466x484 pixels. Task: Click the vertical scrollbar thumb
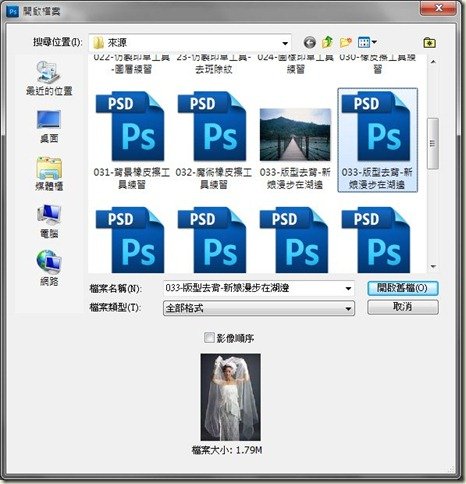(x=433, y=144)
